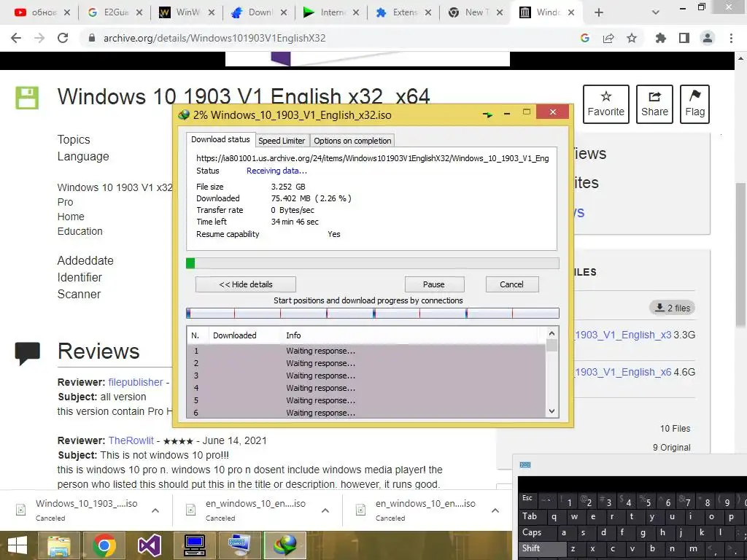Click the Windows Start button
747x560 pixels.
18,545
